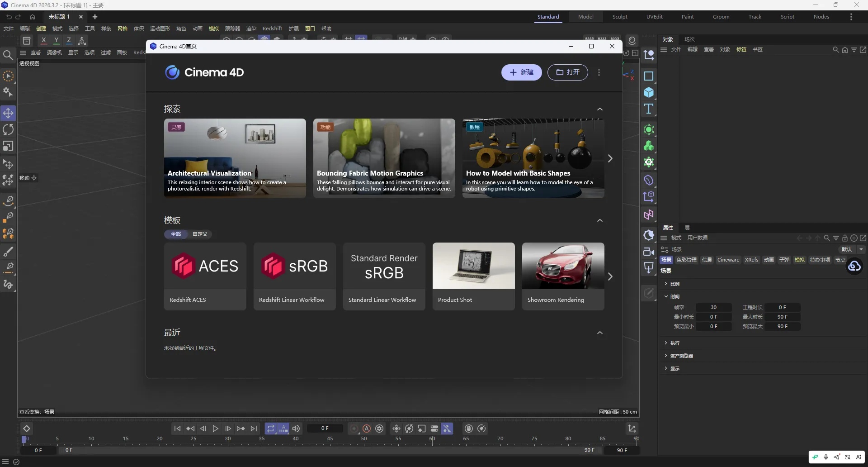This screenshot has width=868, height=467.
Task: Expand the 资产浏览器 group
Action: [666, 356]
